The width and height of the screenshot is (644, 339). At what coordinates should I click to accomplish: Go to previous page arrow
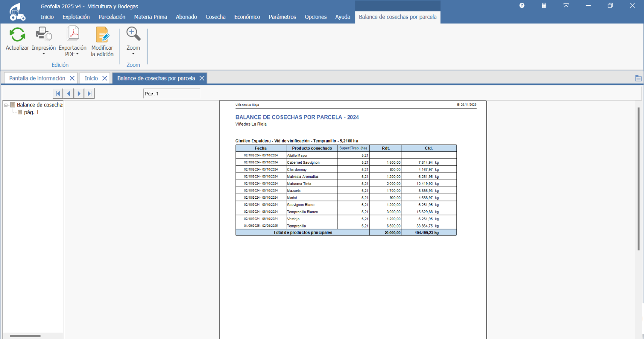pyautogui.click(x=69, y=94)
